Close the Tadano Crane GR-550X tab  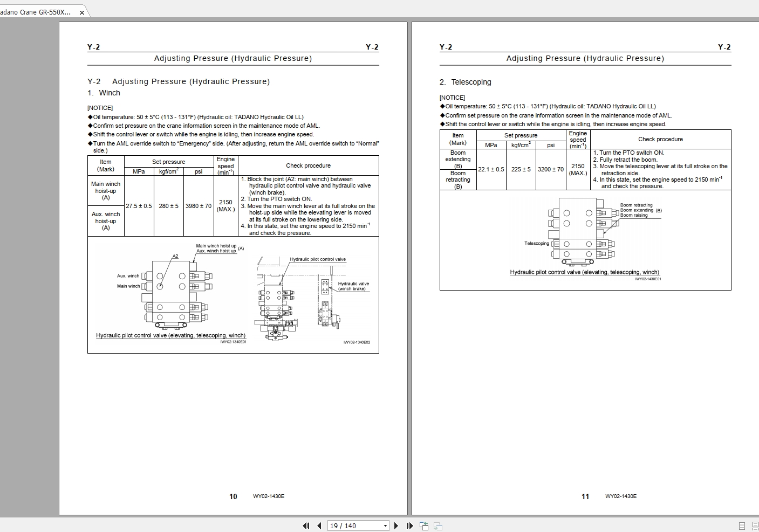coord(81,11)
